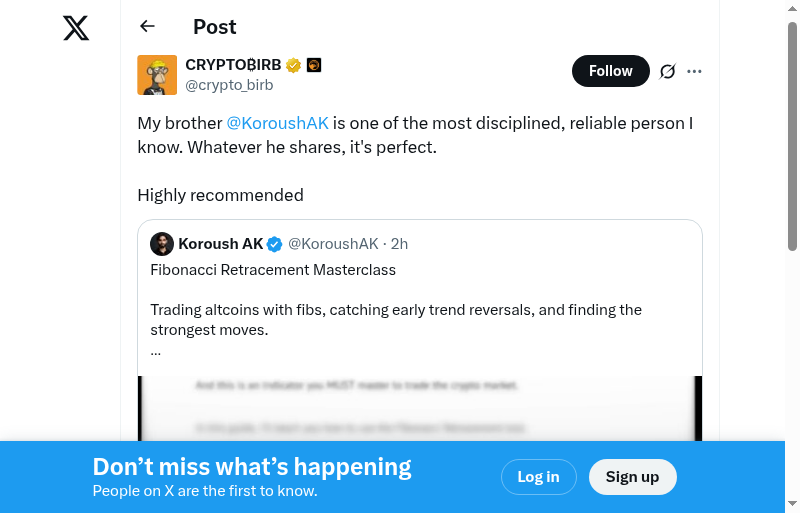Click the @crypto_birb handle
The image size is (800, 513).
229,85
